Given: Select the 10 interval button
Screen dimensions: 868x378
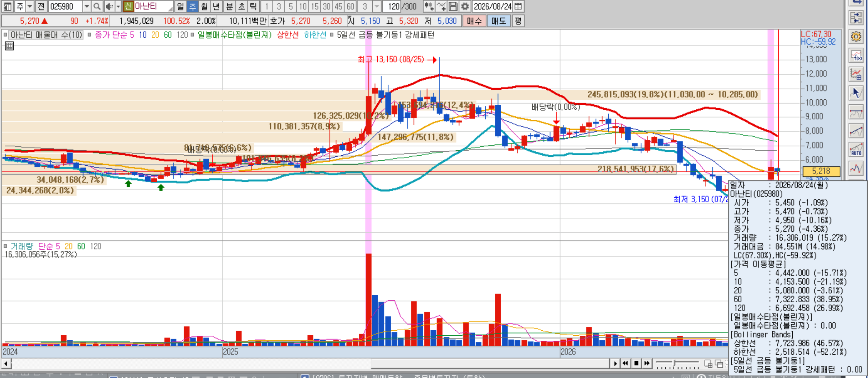Looking at the screenshot, I should click(303, 6).
